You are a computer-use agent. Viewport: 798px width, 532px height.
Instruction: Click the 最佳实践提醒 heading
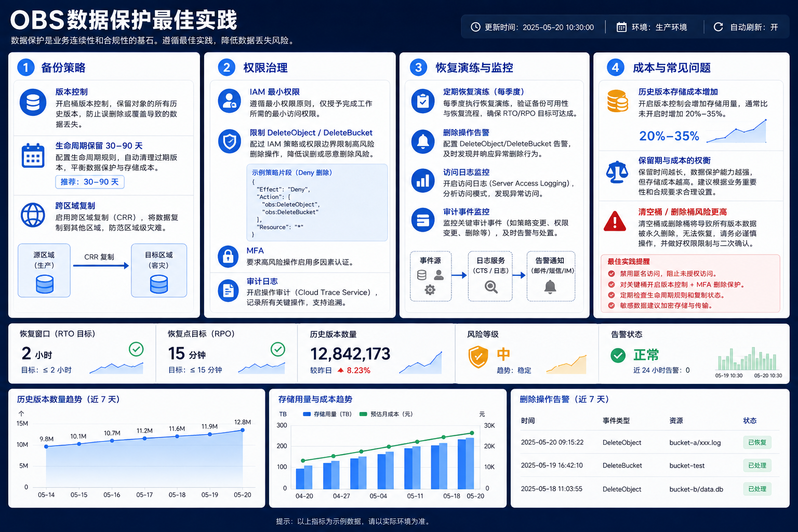tap(629, 261)
